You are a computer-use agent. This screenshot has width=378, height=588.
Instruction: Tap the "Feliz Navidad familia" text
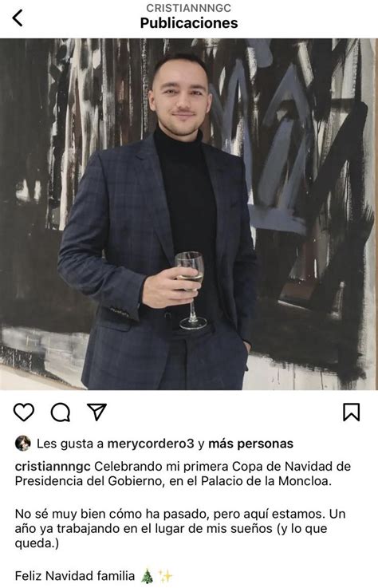pos(75,575)
